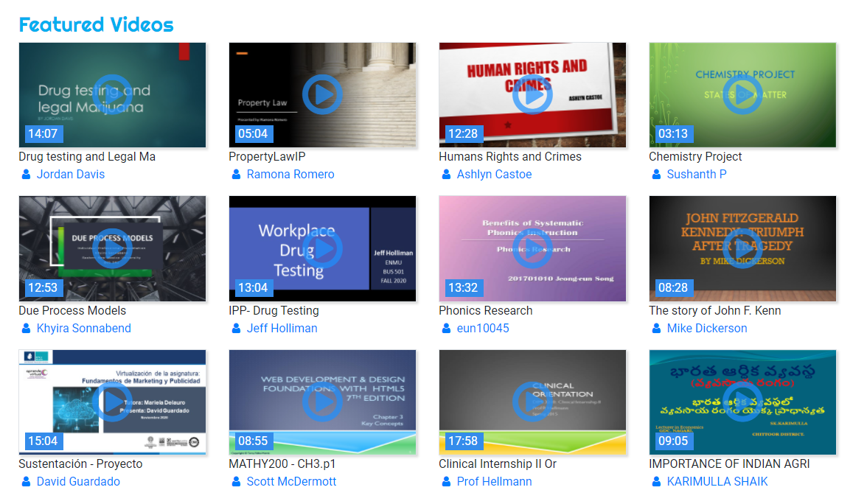Click the 08:55 duration badge

253,441
